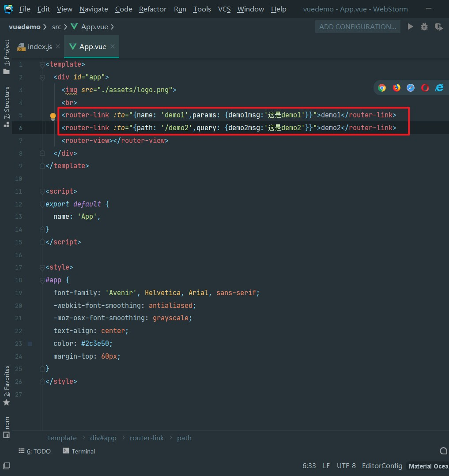The height and width of the screenshot is (476, 449).
Task: Open the VCS menu
Action: point(224,9)
